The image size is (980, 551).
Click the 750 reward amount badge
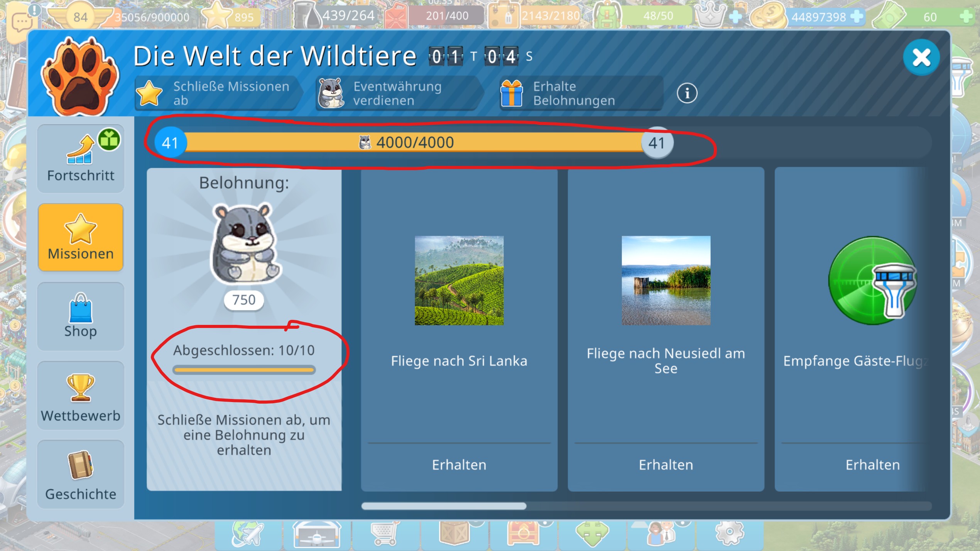(x=244, y=300)
